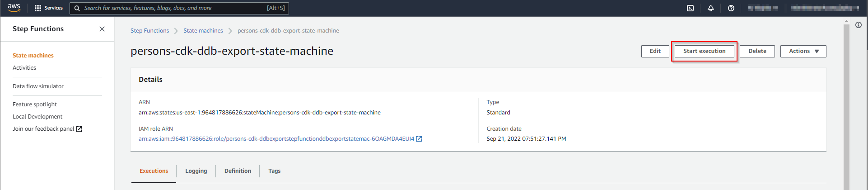Switch to the Definition tab
868x190 pixels.
pos(238,171)
